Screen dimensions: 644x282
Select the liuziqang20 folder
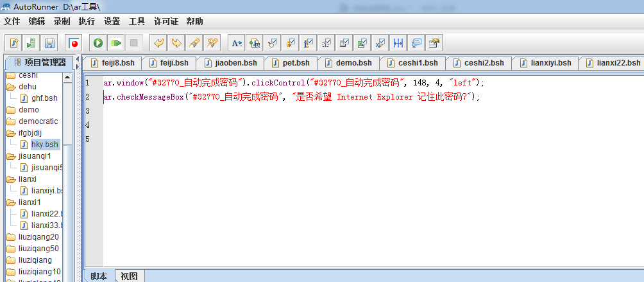click(38, 237)
